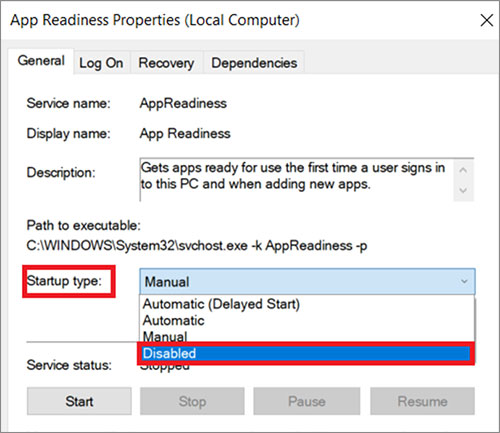Choose Automatic (Delayed Start) from the list
Screen dimensions: 500x433
(221, 304)
